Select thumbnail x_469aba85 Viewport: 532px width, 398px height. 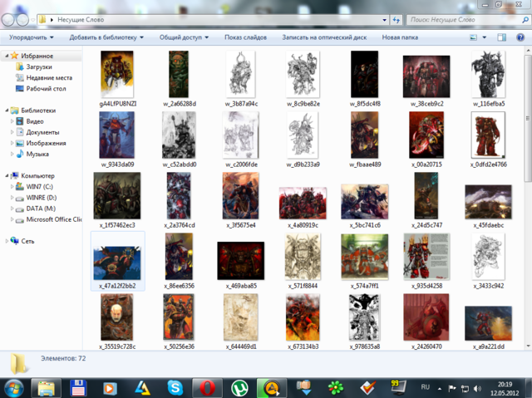pyautogui.click(x=240, y=264)
